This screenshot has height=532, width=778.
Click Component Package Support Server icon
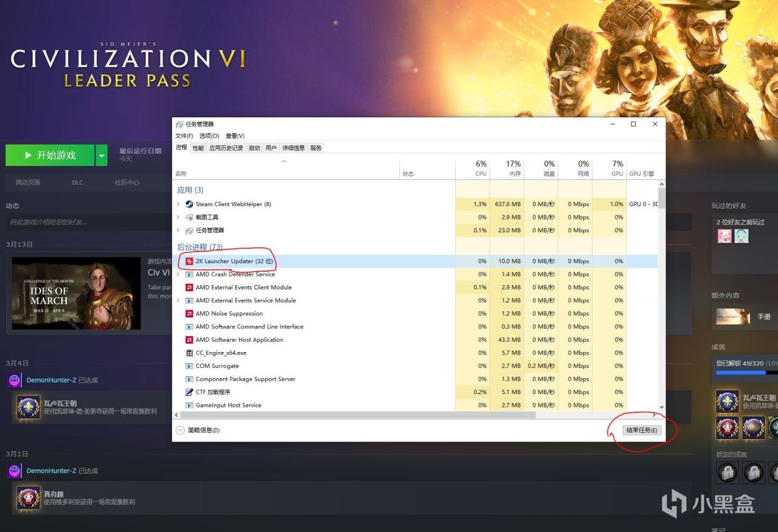click(x=189, y=379)
